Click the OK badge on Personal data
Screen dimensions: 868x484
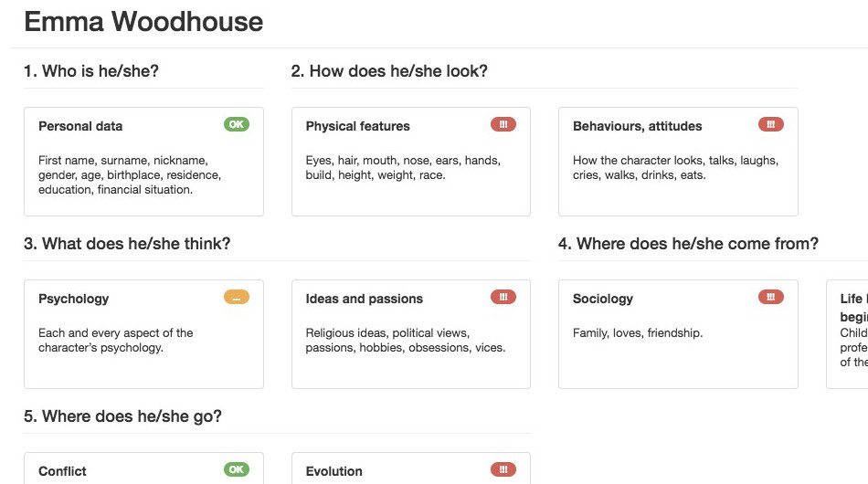click(x=237, y=124)
